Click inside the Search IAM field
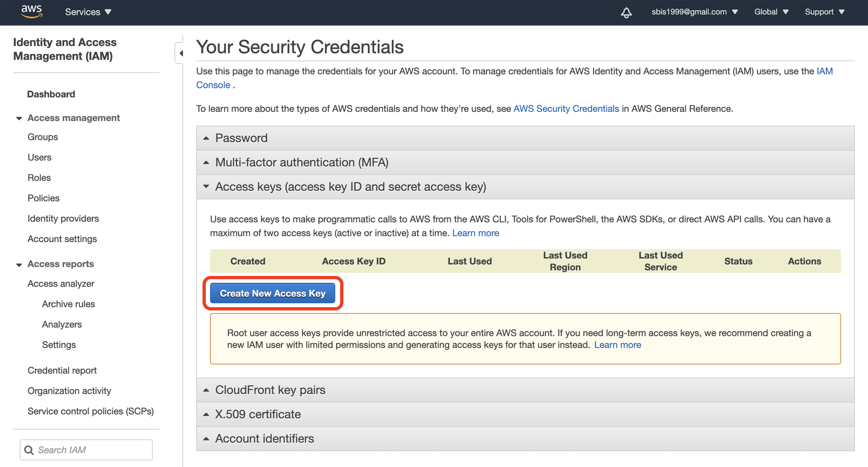Image resolution: width=868 pixels, height=467 pixels. coord(86,450)
